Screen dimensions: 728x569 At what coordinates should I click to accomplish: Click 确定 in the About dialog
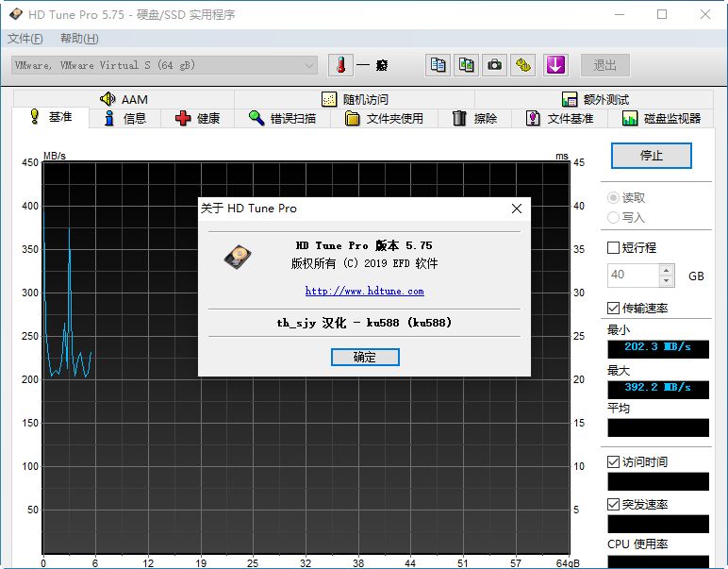point(365,357)
